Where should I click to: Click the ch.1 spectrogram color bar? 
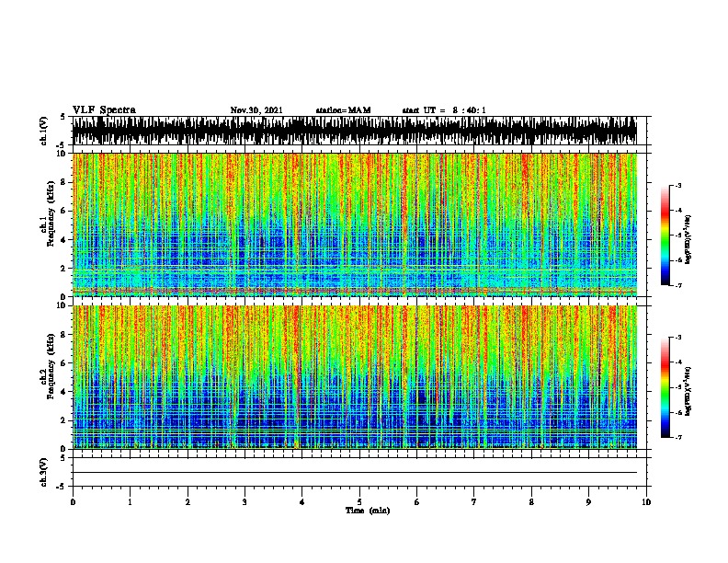tap(665, 236)
